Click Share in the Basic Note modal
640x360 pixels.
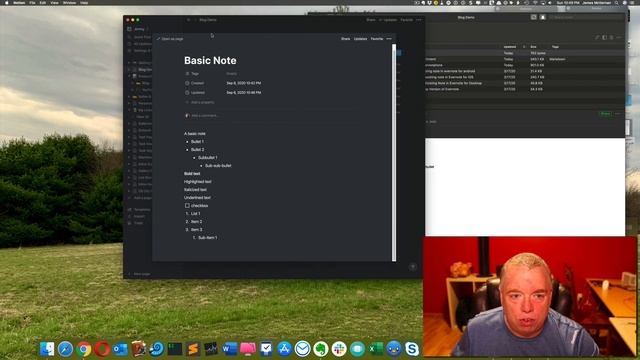tap(346, 39)
